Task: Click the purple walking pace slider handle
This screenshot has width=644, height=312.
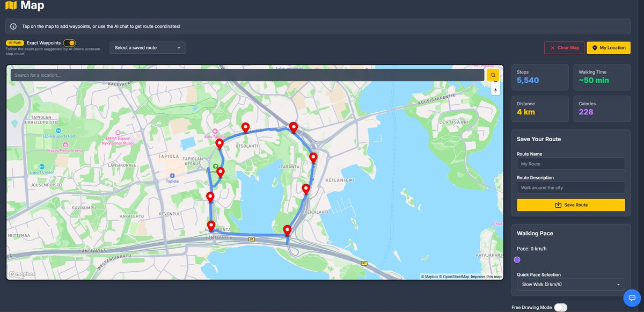Action: (517, 260)
